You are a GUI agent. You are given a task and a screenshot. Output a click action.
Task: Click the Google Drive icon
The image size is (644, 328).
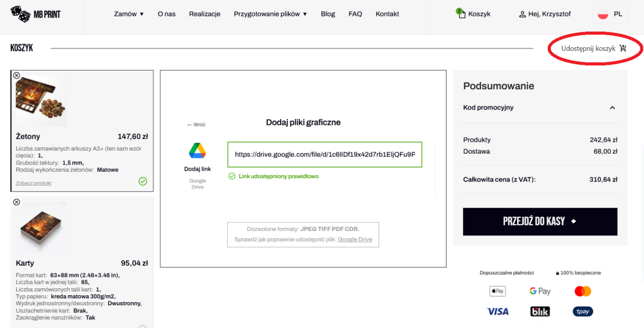(x=197, y=150)
